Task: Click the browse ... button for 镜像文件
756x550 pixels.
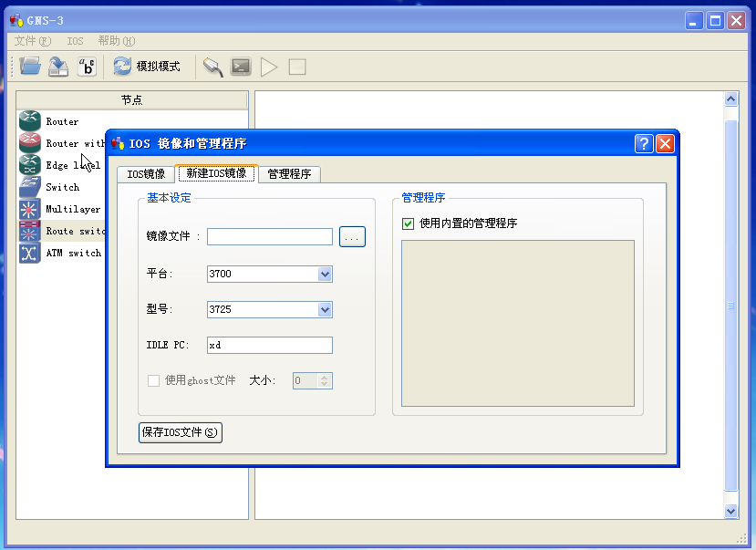Action: (x=352, y=235)
